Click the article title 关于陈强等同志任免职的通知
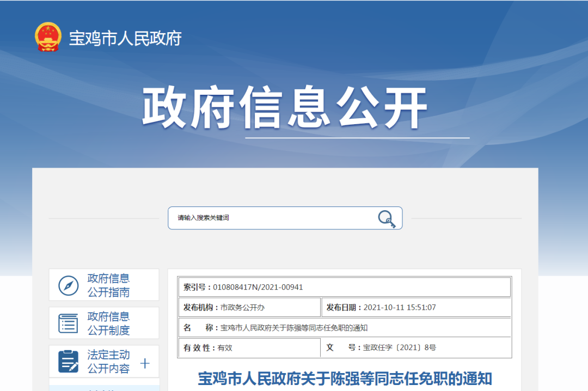Screen dimensions: 588x391 [x=345, y=378]
